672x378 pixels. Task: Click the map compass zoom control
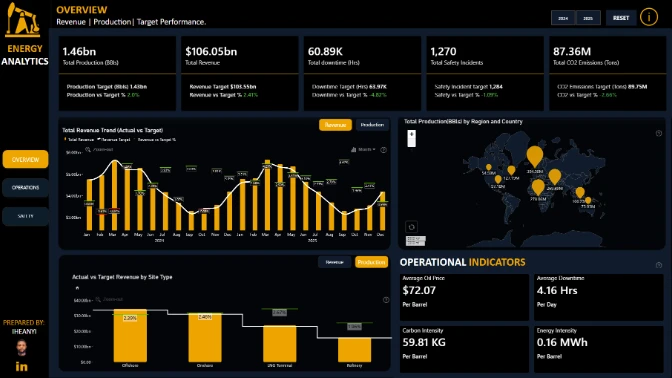pyautogui.click(x=411, y=138)
